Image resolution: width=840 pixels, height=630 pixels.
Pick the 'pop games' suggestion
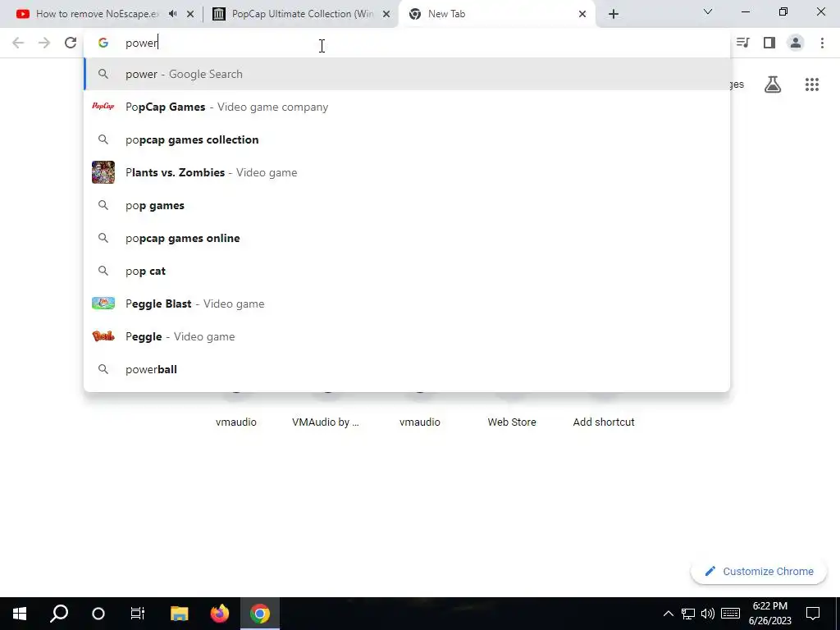(407, 205)
